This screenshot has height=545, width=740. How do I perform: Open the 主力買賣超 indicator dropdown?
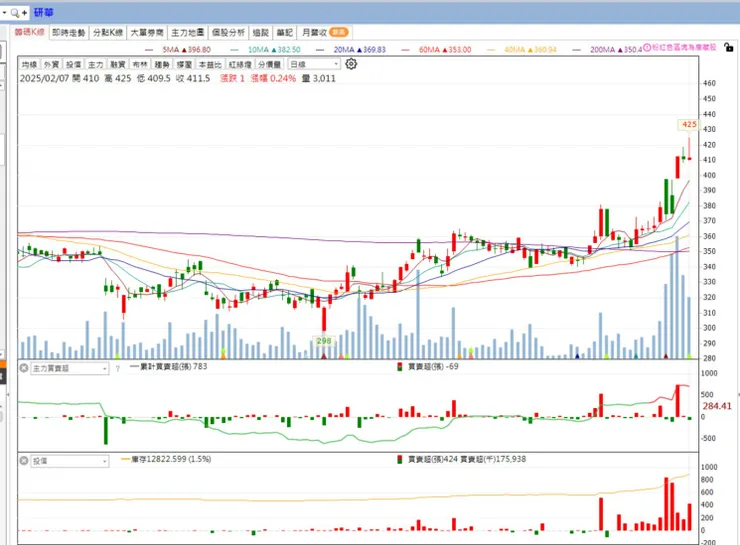coord(69,368)
